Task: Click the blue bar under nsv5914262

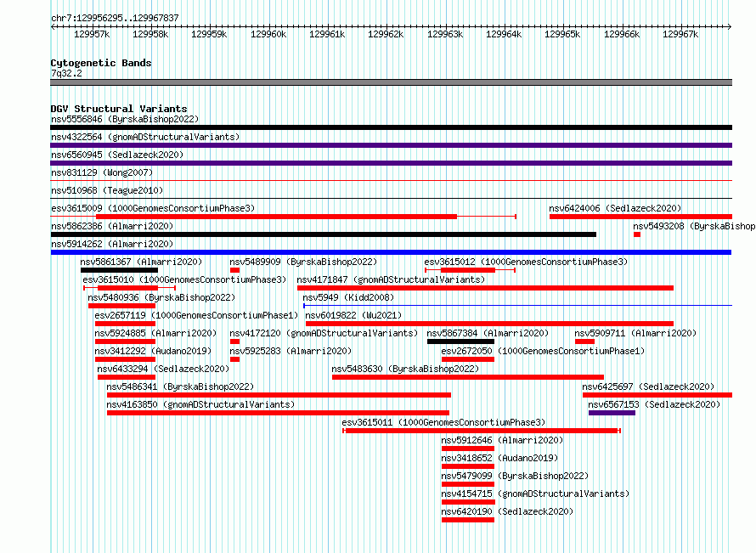Action: pos(391,252)
